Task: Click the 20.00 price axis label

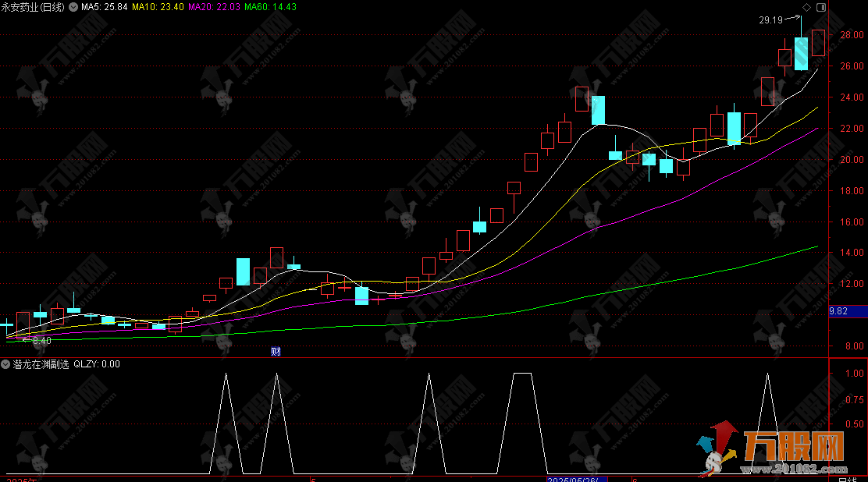Action: click(852, 159)
